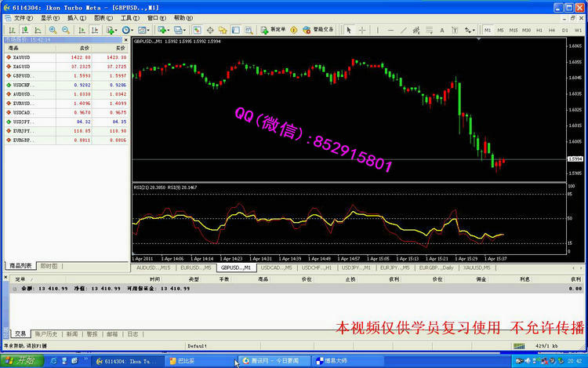The image size is (588, 368).
Task: Click the 新定单 new order button
Action: [x=276, y=30]
